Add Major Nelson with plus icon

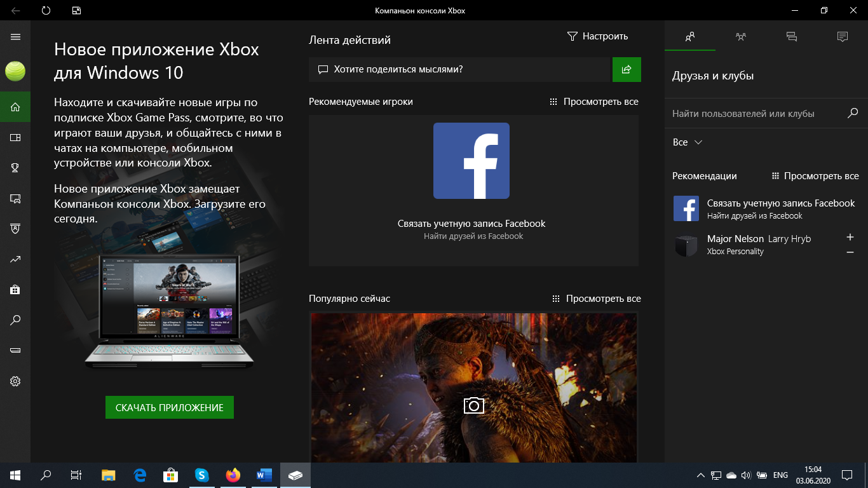point(850,237)
